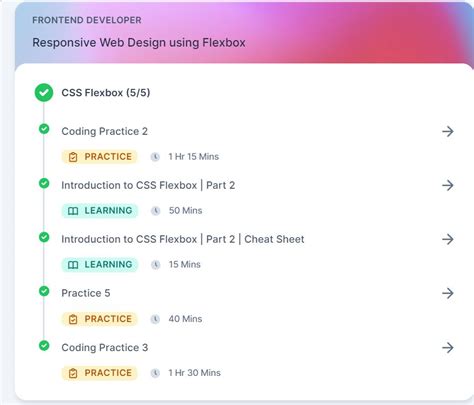The width and height of the screenshot is (474, 405).
Task: Open the Cheat Sheet lesson using its arrow
Action: [x=448, y=239]
